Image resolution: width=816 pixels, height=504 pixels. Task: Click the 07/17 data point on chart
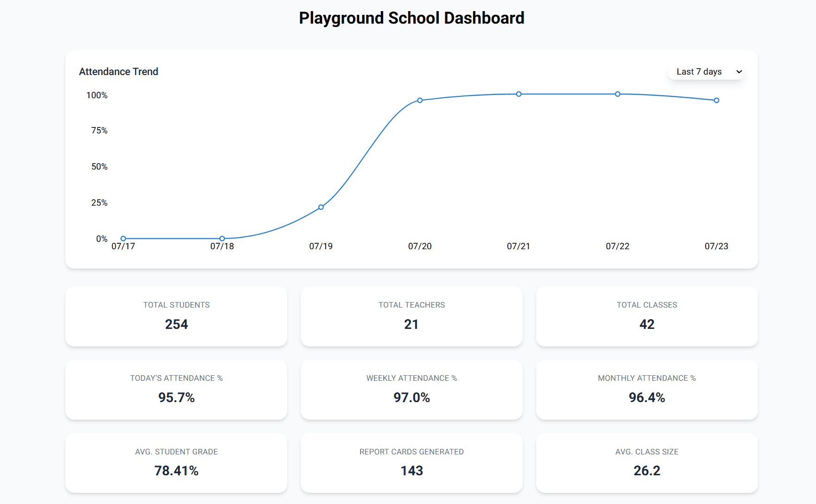point(123,239)
